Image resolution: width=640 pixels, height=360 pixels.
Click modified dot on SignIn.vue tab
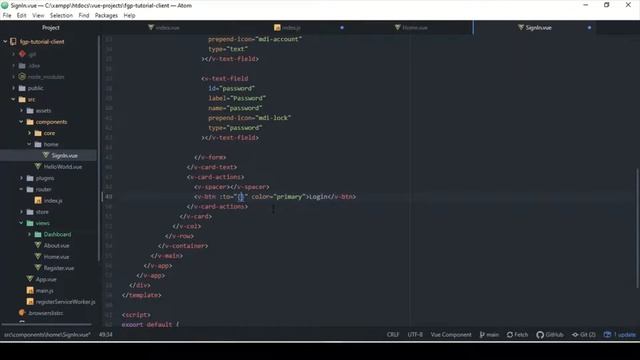pos(589,27)
